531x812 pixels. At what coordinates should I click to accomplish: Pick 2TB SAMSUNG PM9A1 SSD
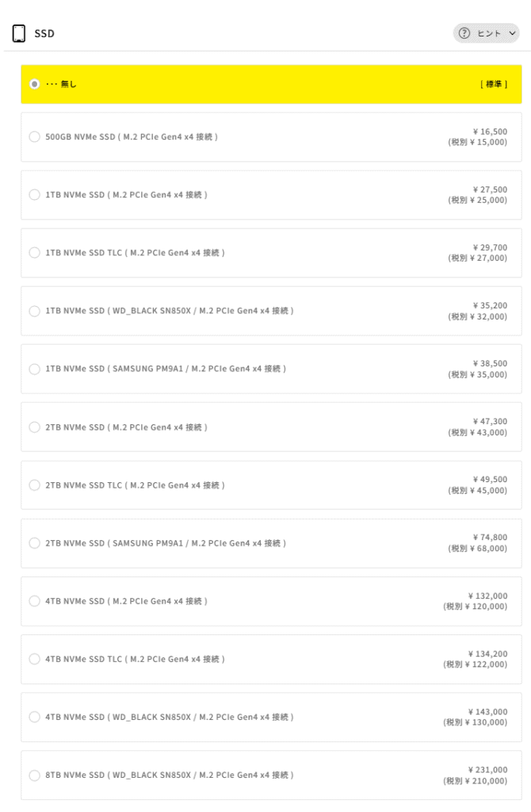point(34,543)
